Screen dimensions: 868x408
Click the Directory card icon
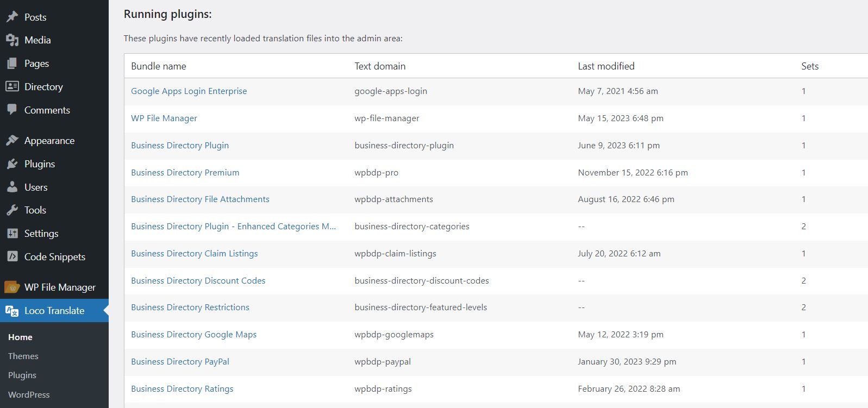pos(12,86)
